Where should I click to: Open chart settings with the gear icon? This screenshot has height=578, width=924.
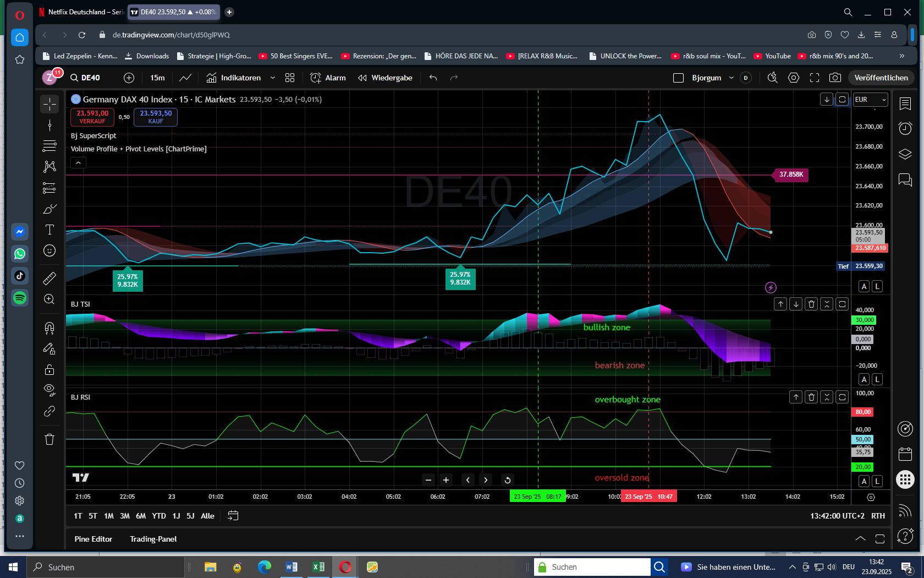click(793, 78)
